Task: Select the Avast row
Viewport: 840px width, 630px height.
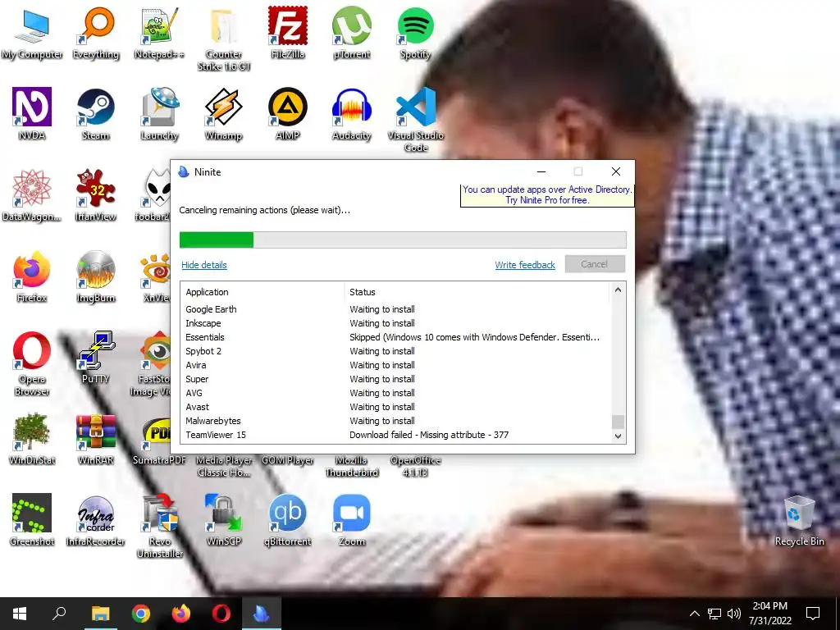Action: [x=395, y=407]
